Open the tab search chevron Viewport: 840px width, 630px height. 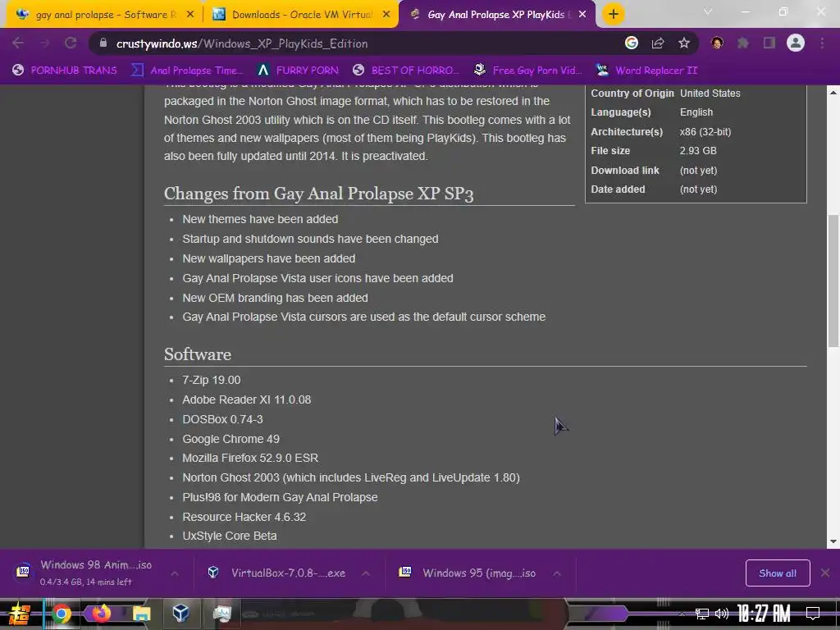(x=708, y=11)
